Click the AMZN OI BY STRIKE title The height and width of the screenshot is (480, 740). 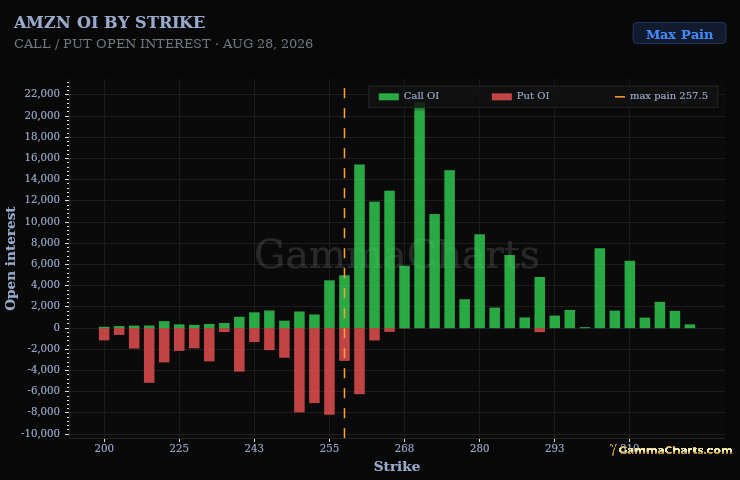tap(109, 22)
